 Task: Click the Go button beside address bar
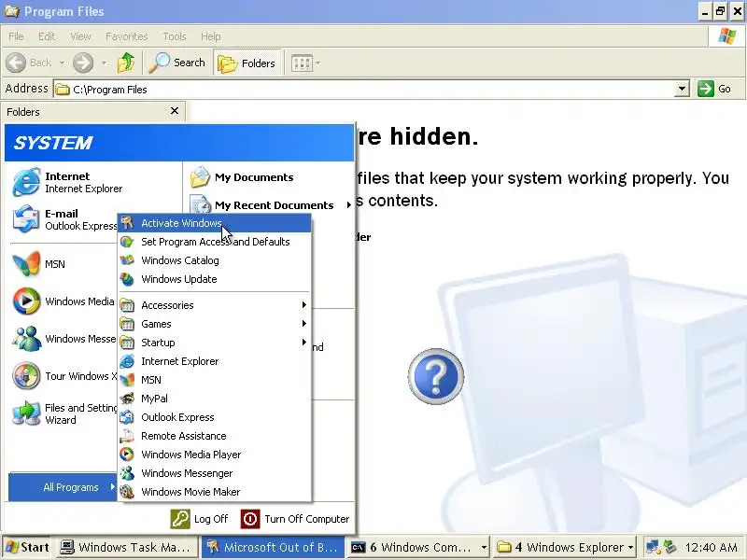point(714,89)
